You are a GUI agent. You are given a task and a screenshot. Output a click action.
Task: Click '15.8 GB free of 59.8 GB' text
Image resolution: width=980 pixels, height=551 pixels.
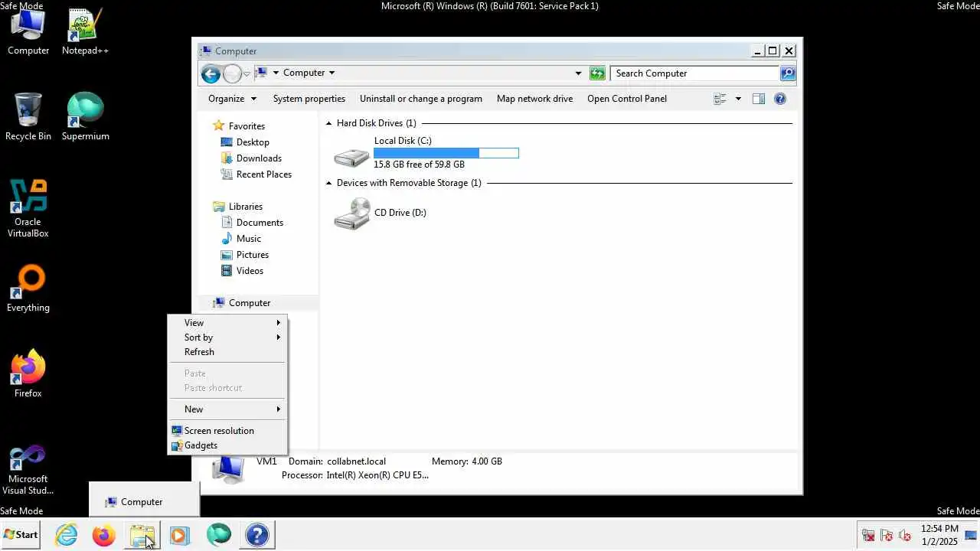pos(419,165)
